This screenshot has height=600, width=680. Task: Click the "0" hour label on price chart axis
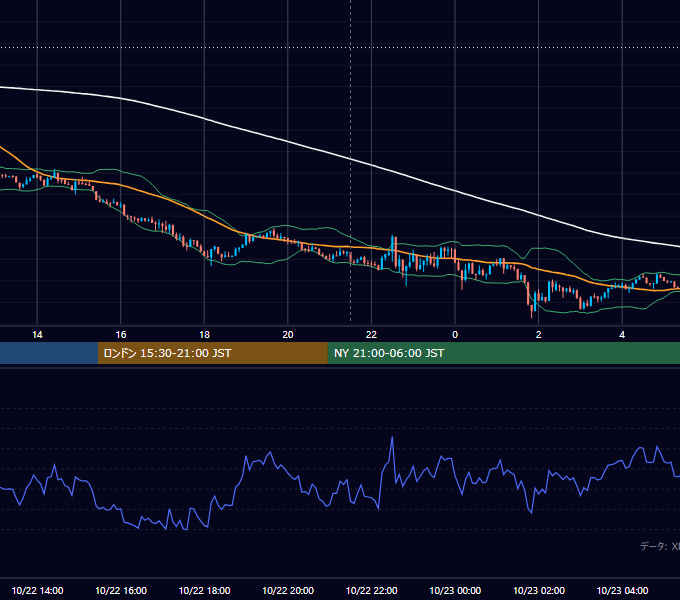tap(455, 335)
